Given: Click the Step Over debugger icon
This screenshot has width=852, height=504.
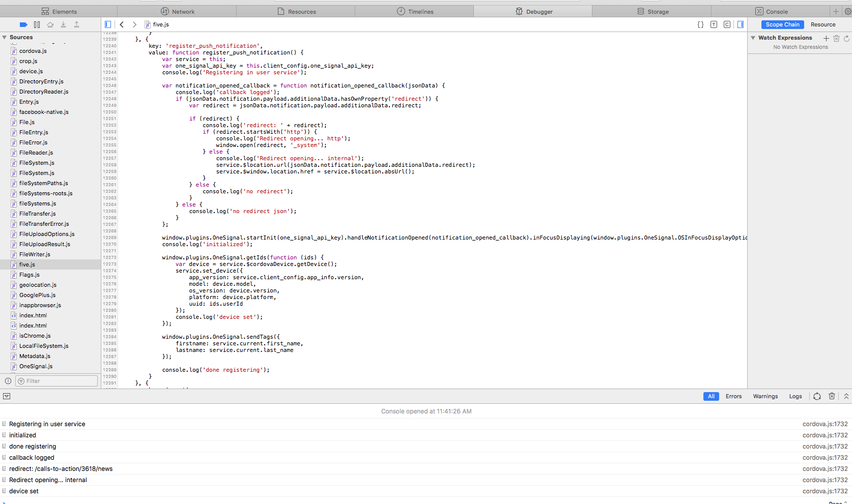Looking at the screenshot, I should tap(50, 24).
